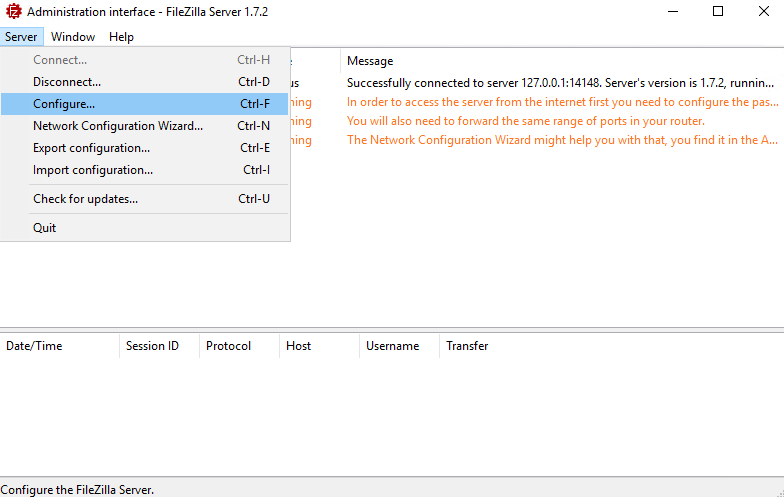784x497 pixels.
Task: Choose Quit from the Server menu
Action: point(45,228)
